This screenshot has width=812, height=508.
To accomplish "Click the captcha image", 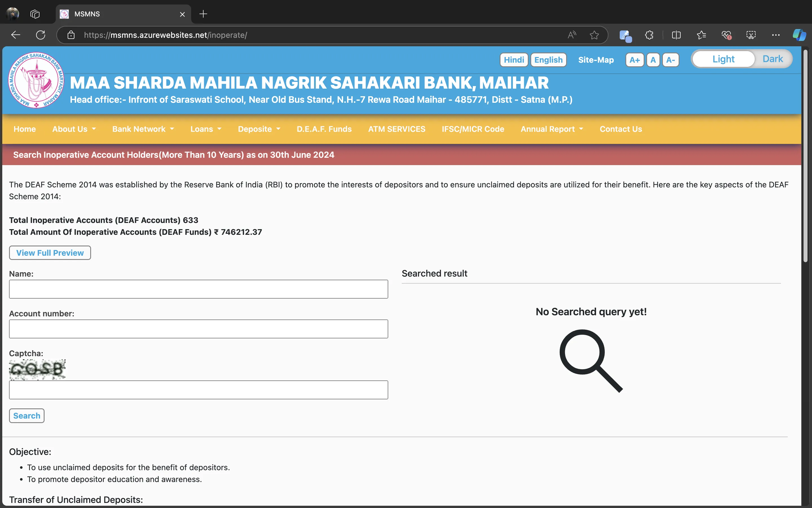I will (37, 370).
